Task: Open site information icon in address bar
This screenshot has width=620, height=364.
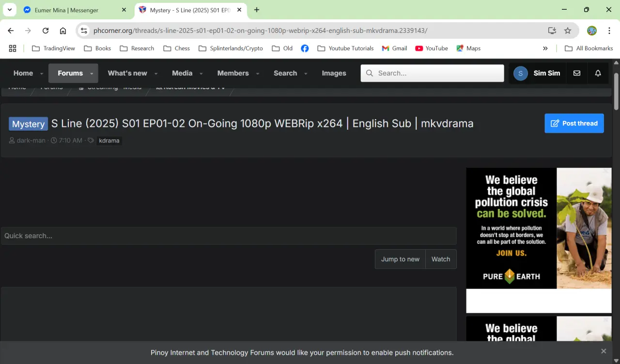Action: click(x=84, y=30)
